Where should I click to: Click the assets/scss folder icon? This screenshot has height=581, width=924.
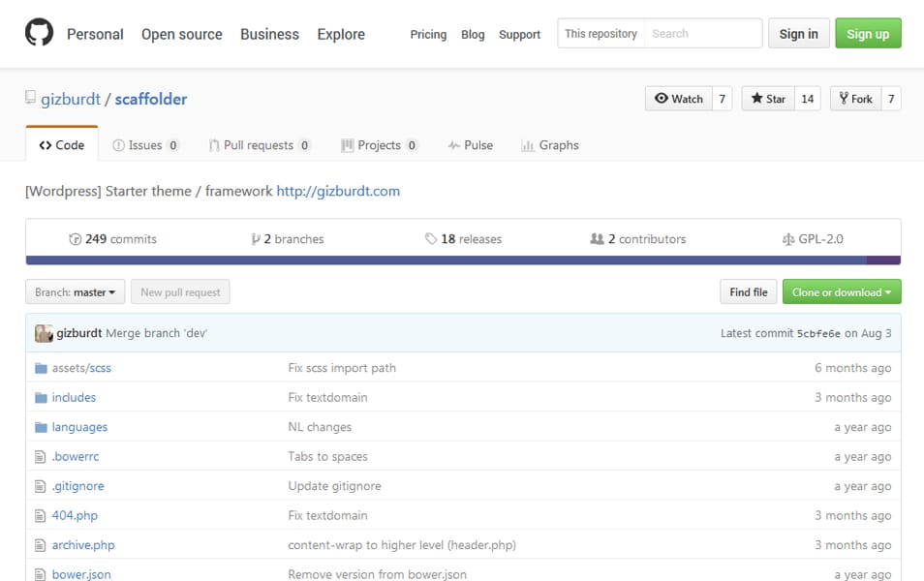point(41,368)
